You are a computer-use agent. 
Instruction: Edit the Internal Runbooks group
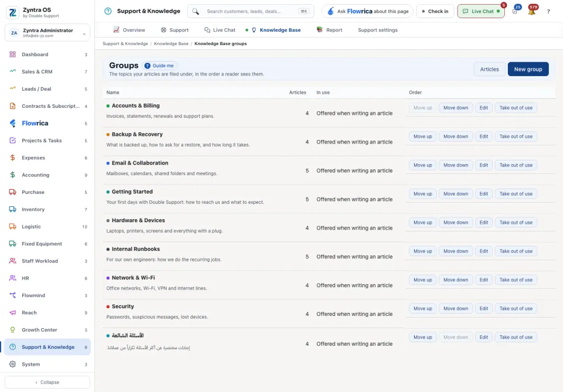point(483,251)
